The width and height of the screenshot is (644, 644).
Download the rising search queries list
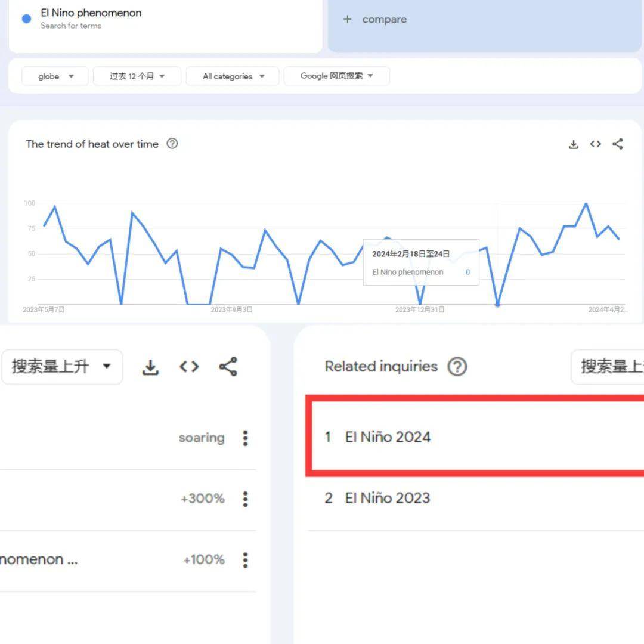(150, 367)
